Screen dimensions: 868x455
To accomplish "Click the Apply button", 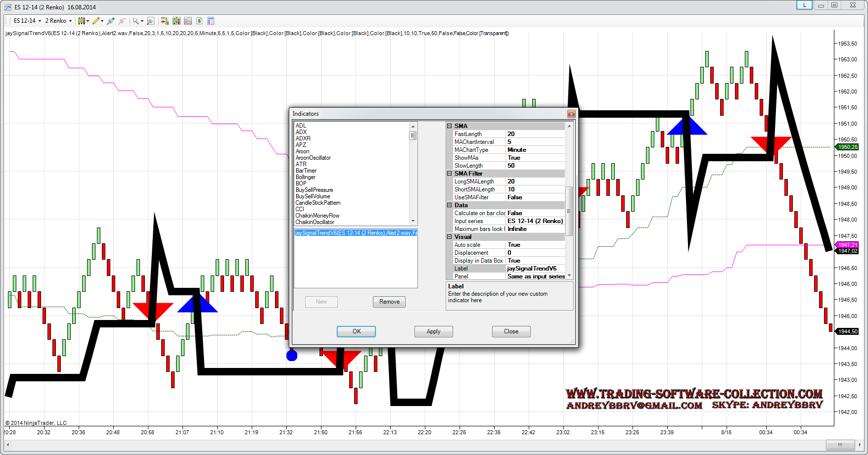I will click(433, 331).
